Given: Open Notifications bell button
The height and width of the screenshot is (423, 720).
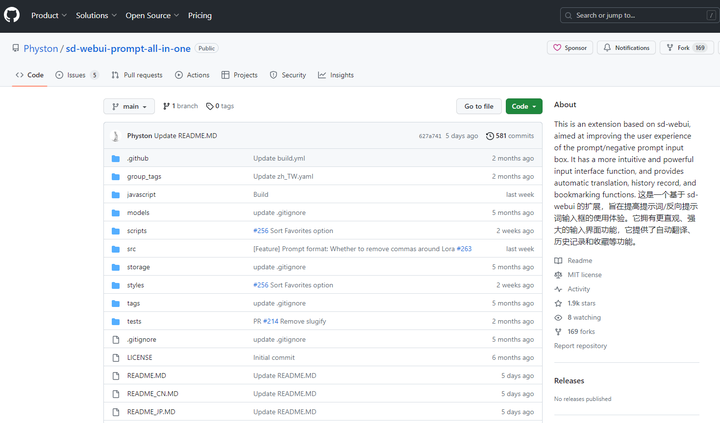Looking at the screenshot, I should [x=626, y=48].
